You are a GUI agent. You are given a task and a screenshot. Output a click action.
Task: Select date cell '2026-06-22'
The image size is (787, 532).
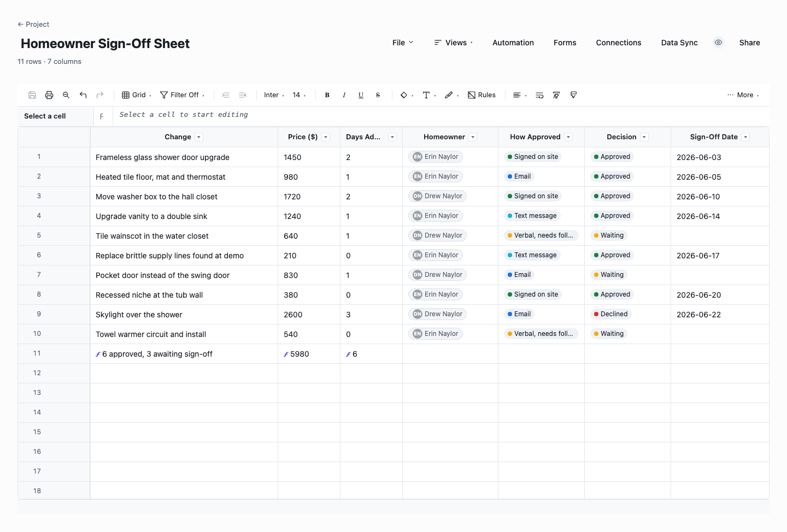(x=720, y=315)
